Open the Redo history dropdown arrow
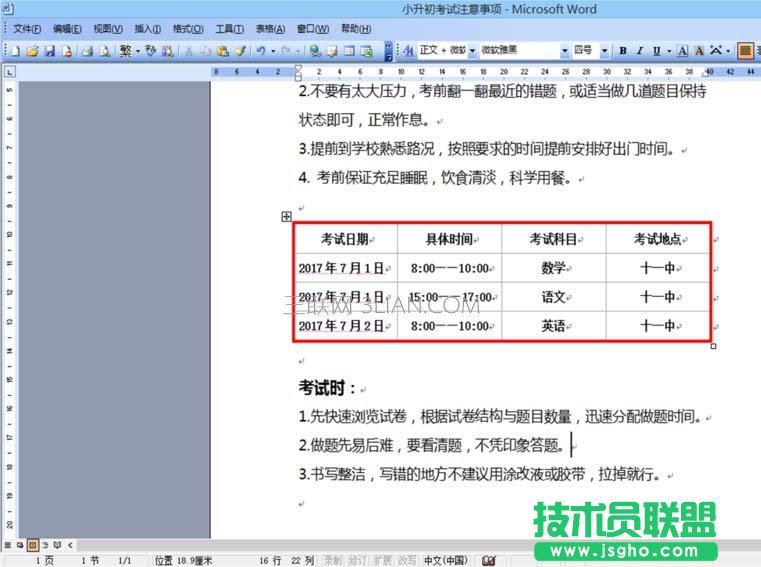This screenshot has width=761, height=567. point(298,50)
